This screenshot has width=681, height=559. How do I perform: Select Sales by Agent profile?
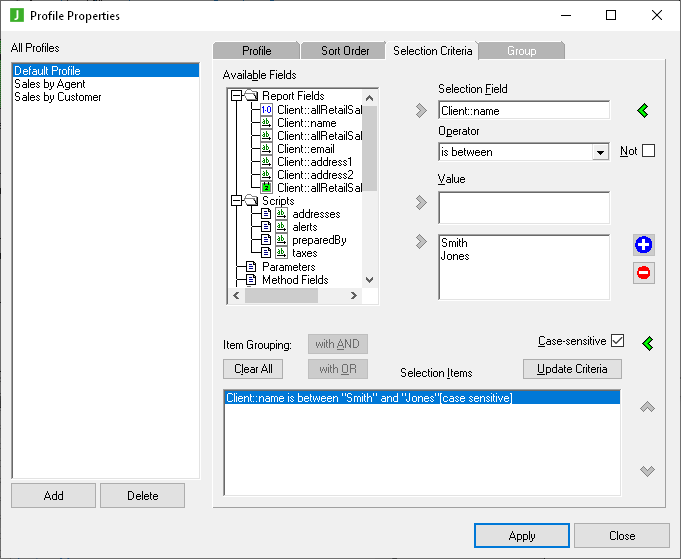click(50, 84)
